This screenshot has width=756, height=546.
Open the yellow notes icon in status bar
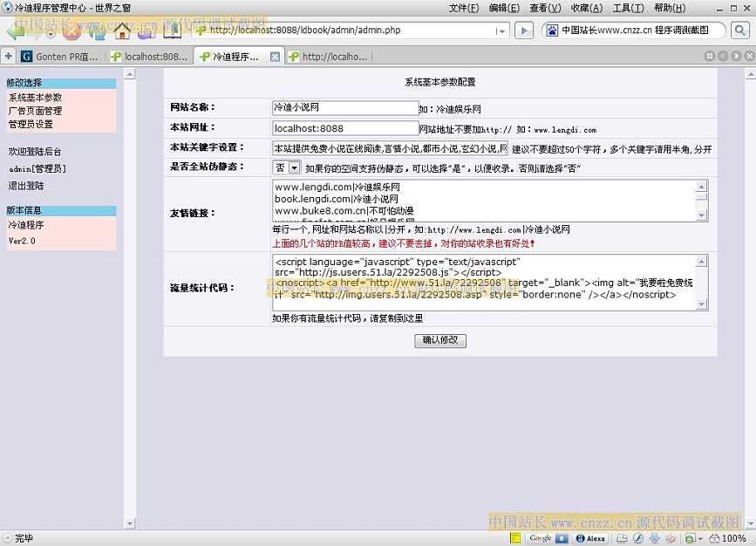click(515, 538)
